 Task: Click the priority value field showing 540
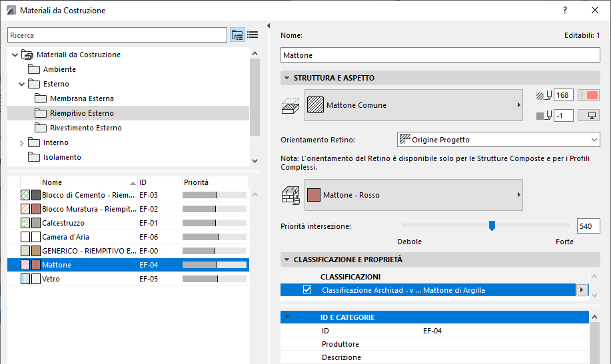coord(588,226)
